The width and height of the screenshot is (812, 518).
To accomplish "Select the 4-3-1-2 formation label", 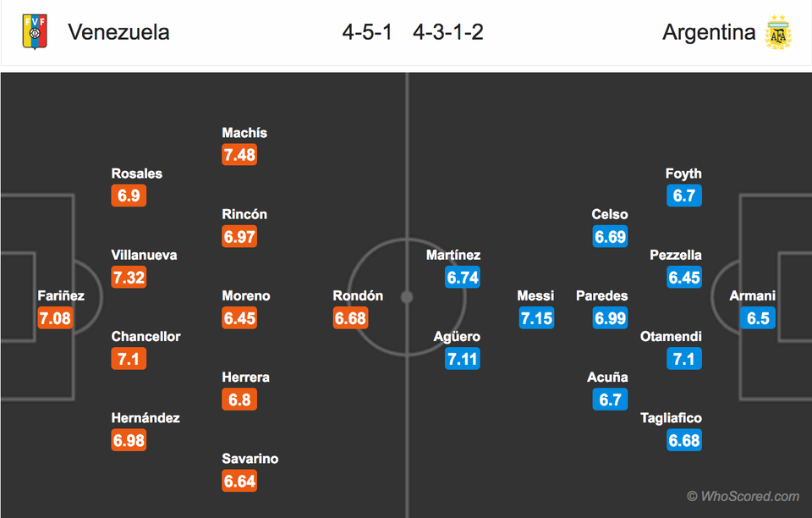I will pyautogui.click(x=448, y=32).
